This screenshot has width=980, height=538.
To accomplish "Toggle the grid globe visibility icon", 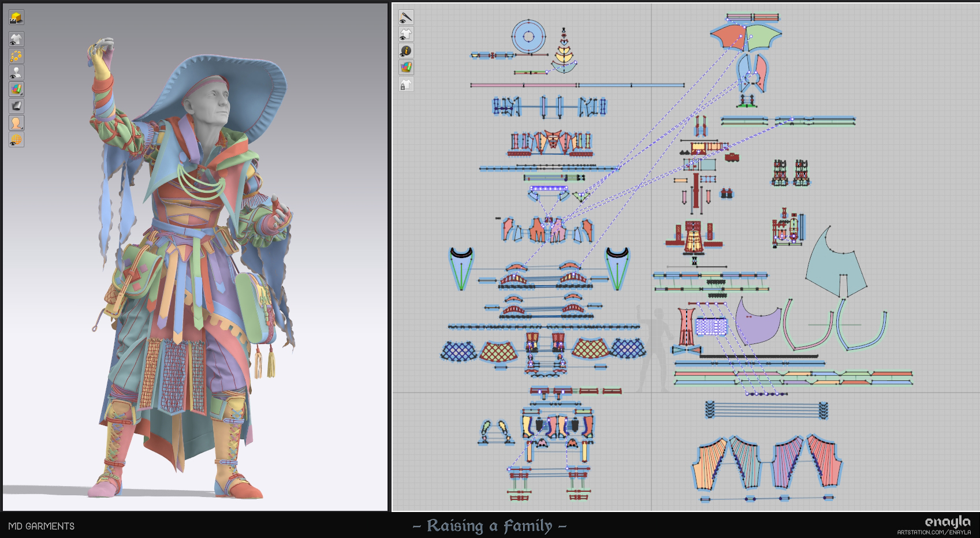I will 16,139.
